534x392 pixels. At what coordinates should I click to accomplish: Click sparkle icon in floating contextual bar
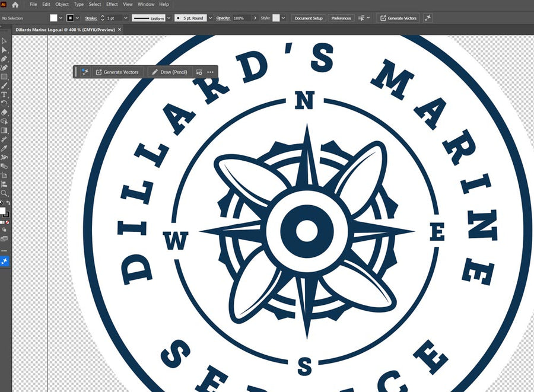tap(85, 72)
